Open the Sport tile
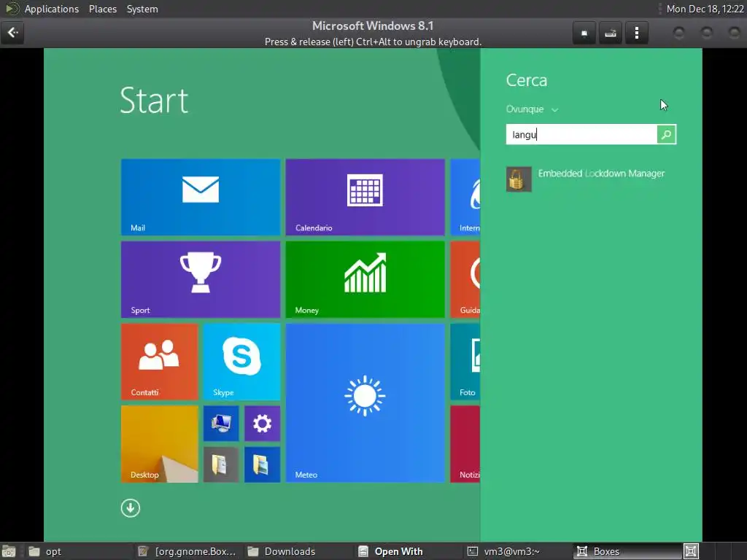Screen dimensions: 747x560 pyautogui.click(x=201, y=279)
